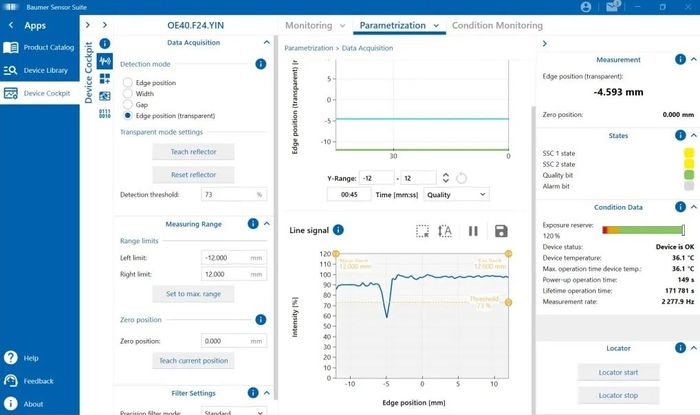Click the Teach reflector button

click(194, 152)
